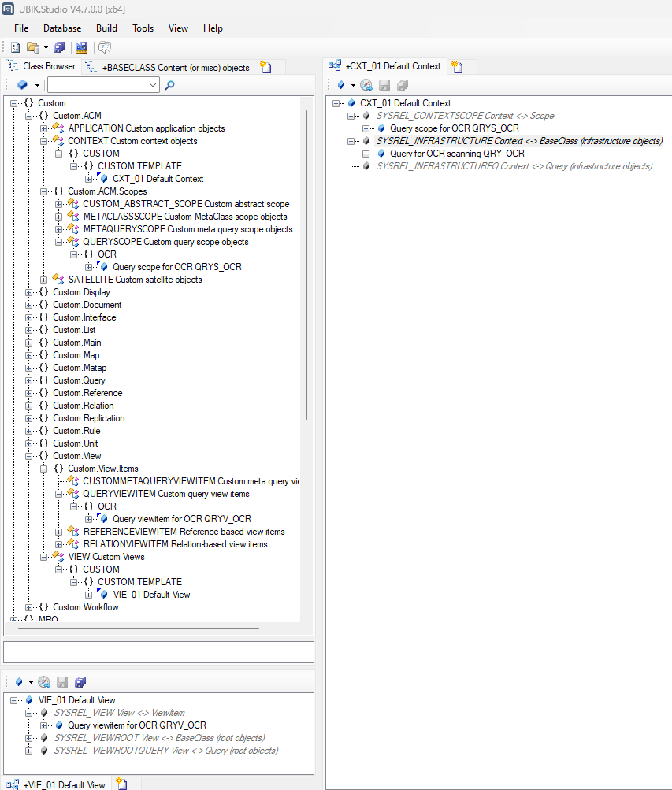Screen dimensions: 672x790
Task: Expand the Custom.Query namespace node
Action: [x=29, y=380]
